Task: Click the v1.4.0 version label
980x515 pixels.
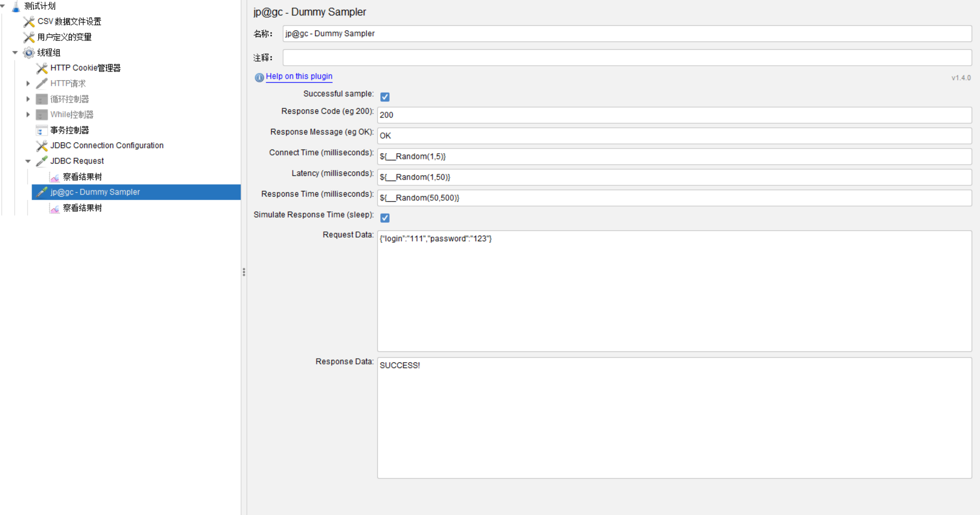Action: click(961, 78)
